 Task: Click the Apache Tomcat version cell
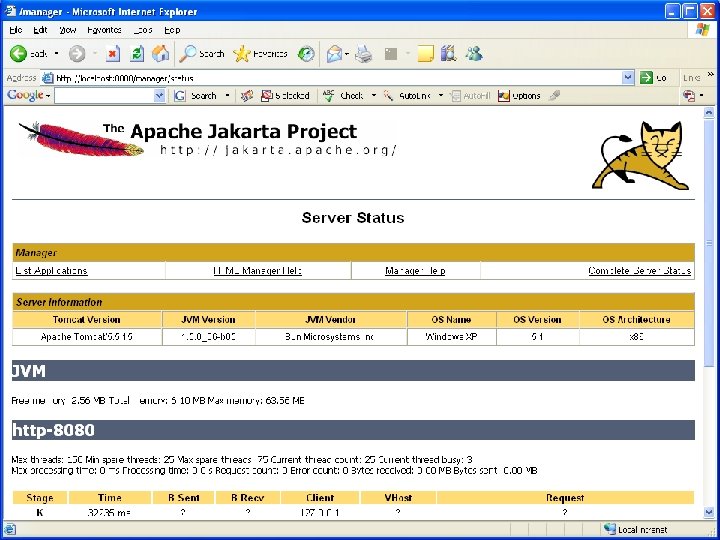click(87, 337)
